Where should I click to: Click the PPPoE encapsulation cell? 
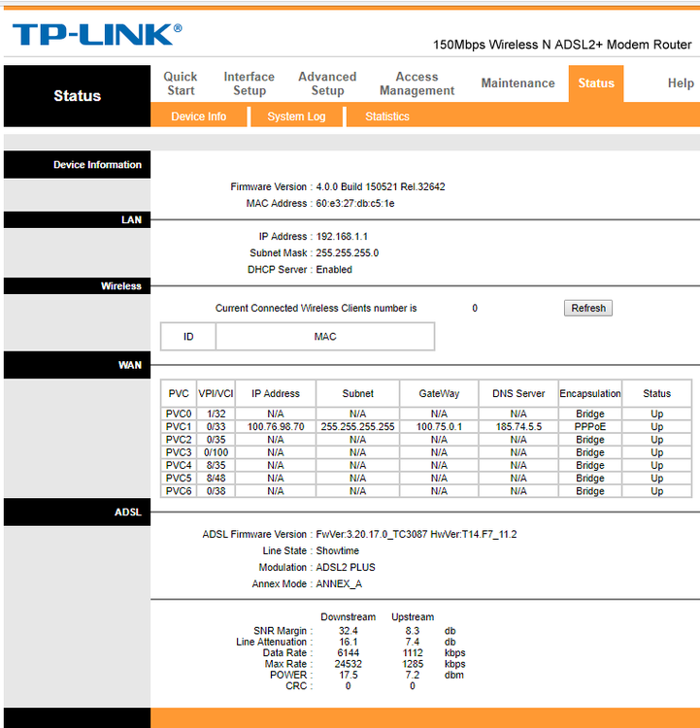tap(589, 426)
